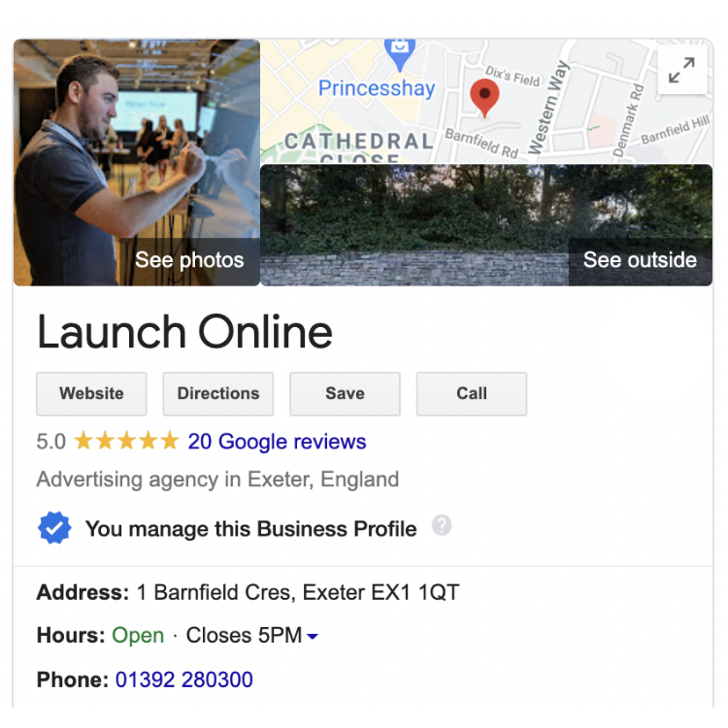Open the Website button

(91, 394)
